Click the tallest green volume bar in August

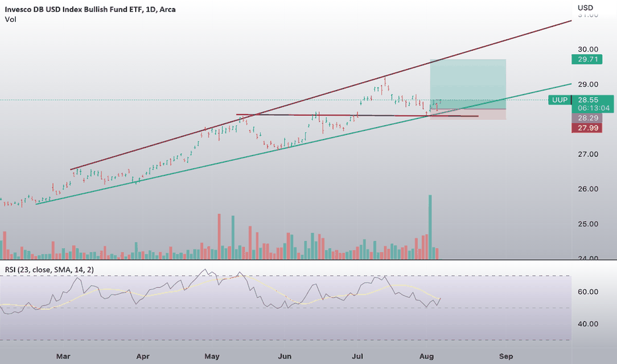pos(430,226)
